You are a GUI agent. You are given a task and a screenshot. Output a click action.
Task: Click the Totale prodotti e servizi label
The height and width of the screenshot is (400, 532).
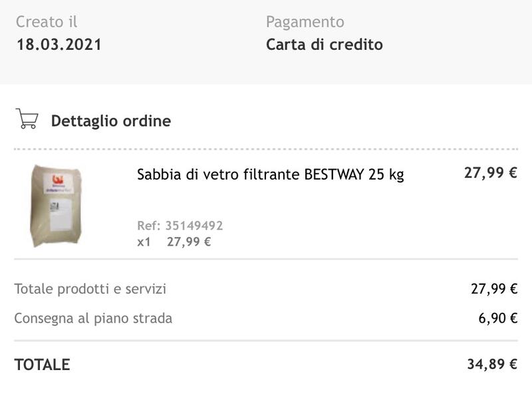tap(90, 289)
